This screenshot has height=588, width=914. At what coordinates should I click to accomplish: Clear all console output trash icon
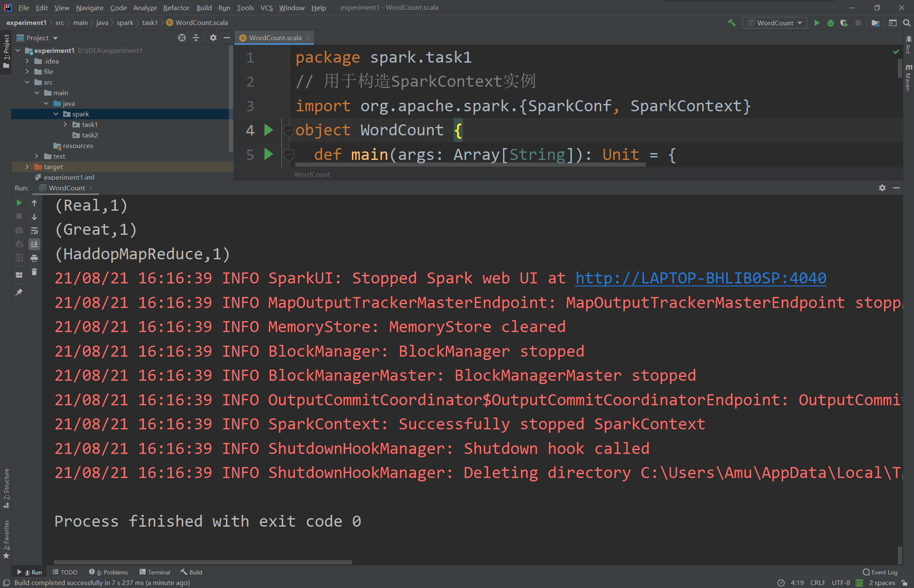(x=34, y=272)
